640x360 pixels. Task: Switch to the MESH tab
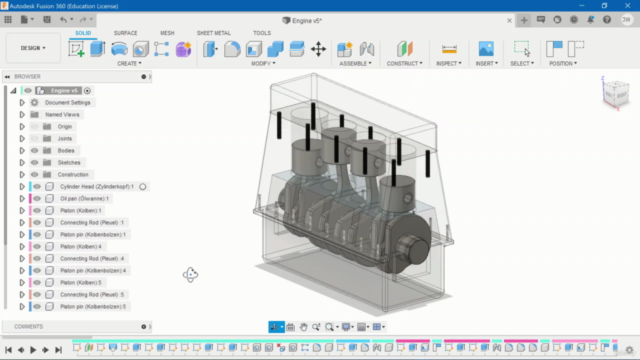point(167,33)
